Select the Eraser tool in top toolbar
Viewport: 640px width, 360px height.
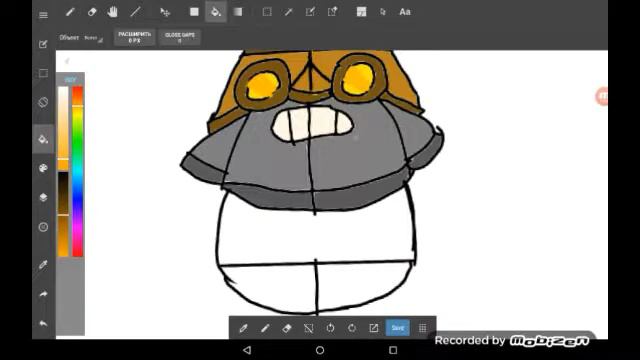(x=92, y=12)
